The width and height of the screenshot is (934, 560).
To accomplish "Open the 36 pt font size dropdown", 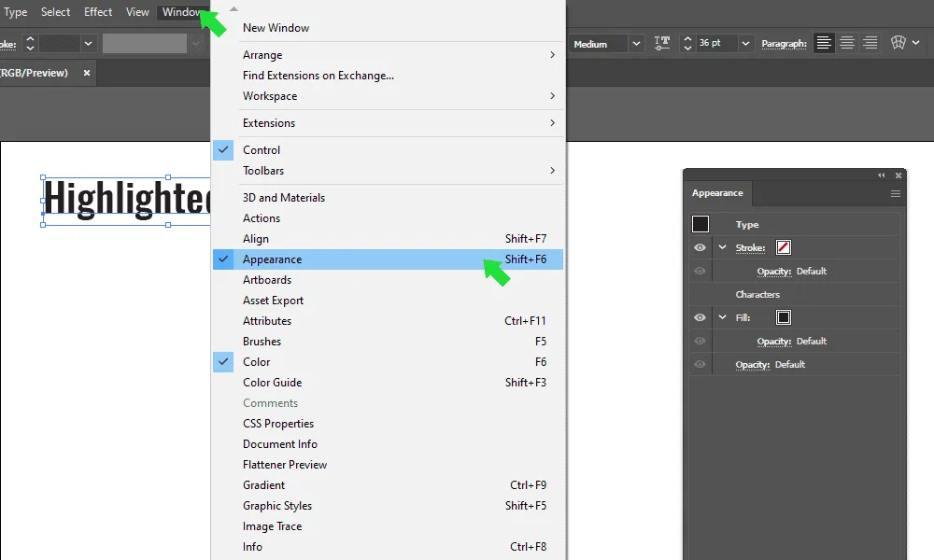I will pyautogui.click(x=745, y=44).
